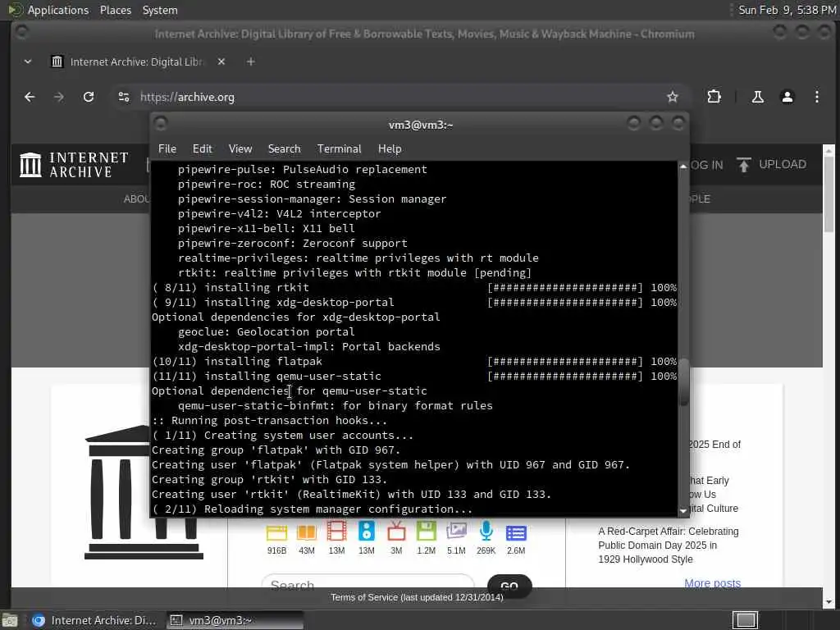Viewport: 840px width, 630px height.
Task: Click the upload arrow icon
Action: (743, 164)
